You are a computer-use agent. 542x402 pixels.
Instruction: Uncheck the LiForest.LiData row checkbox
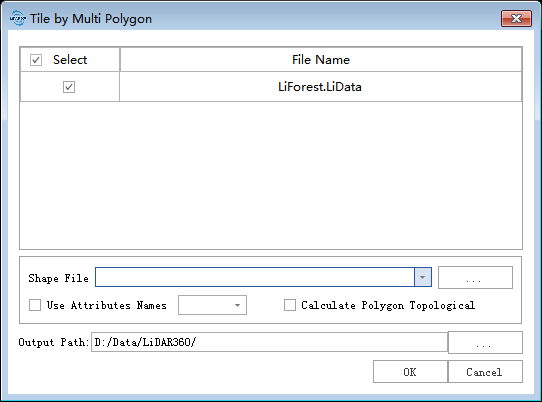coord(69,87)
